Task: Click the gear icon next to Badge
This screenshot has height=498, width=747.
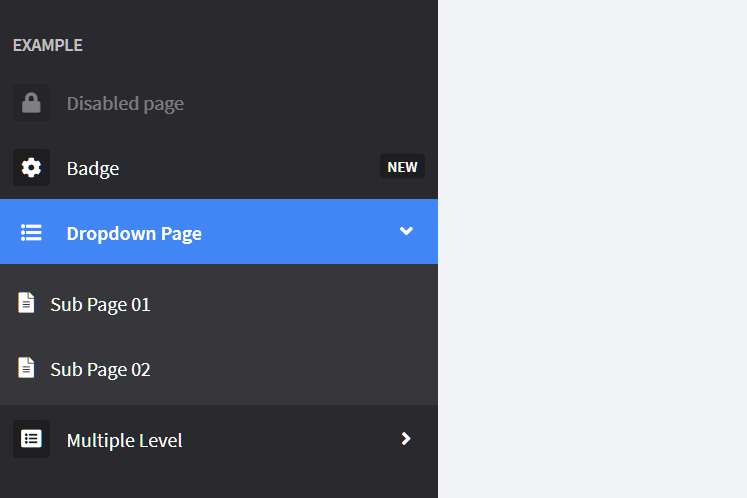Action: [31, 168]
